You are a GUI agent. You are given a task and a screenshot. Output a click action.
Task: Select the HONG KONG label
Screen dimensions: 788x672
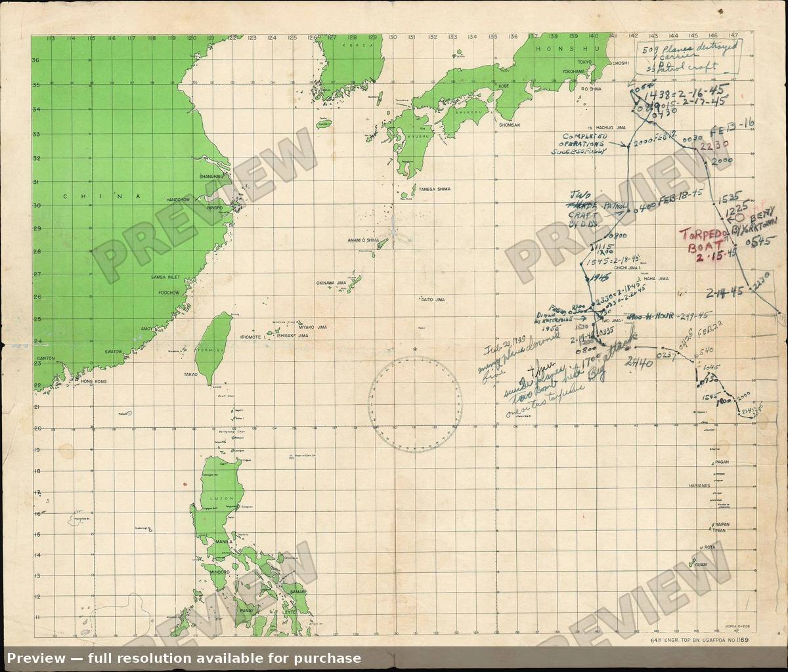[93, 381]
